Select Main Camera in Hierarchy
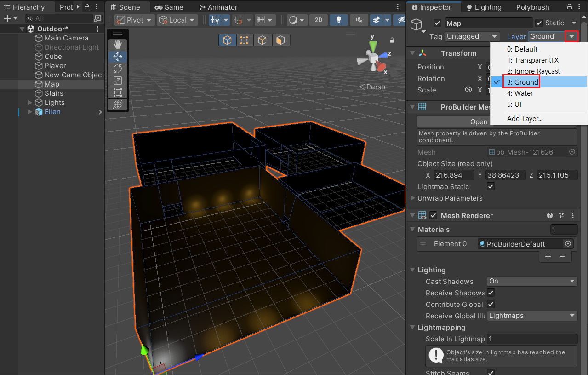Image resolution: width=588 pixels, height=375 pixels. pos(66,38)
